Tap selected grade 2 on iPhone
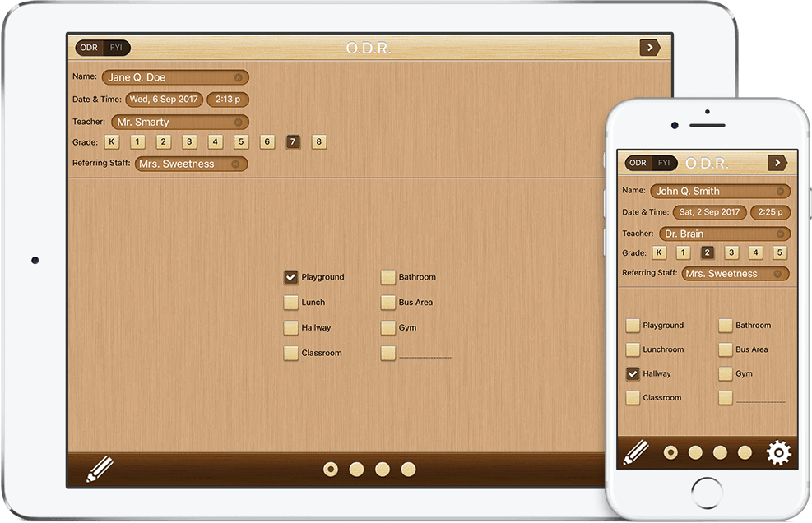 [x=707, y=252]
